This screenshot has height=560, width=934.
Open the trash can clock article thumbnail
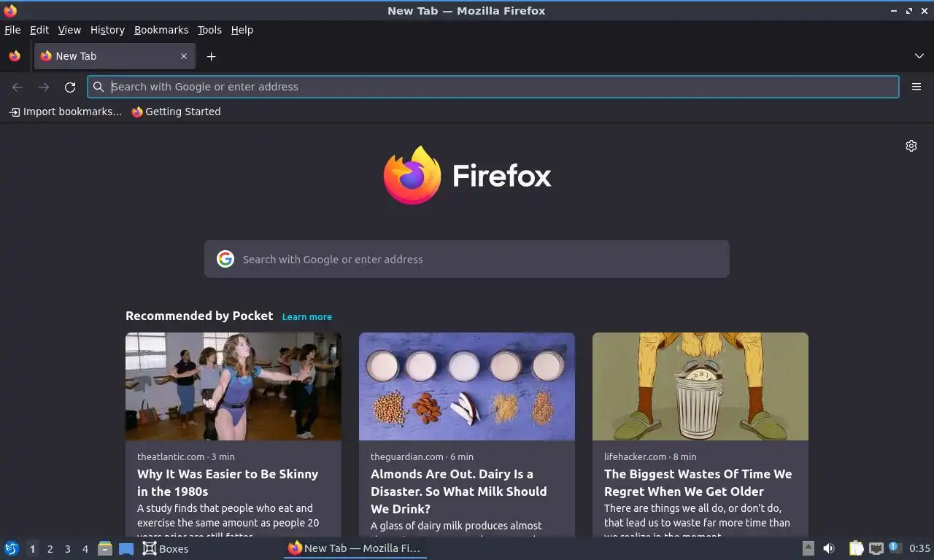[700, 386]
